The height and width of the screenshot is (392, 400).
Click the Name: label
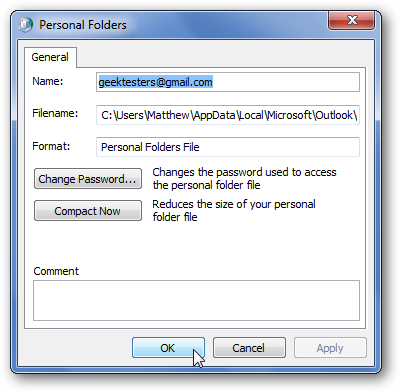[x=48, y=81]
